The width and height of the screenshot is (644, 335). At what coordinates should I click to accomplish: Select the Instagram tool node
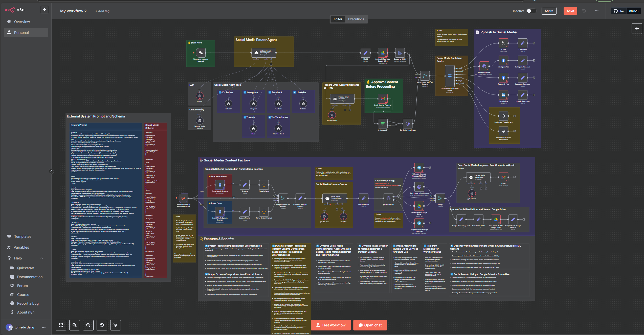[x=253, y=104]
